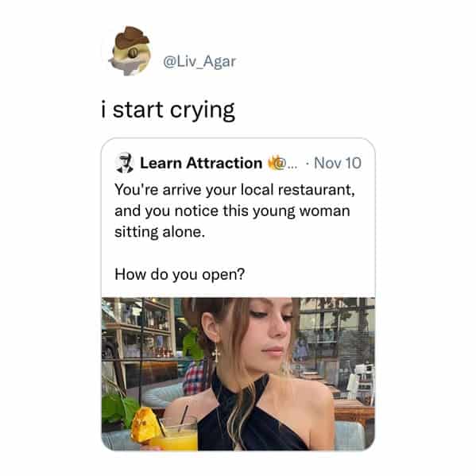Click the "You're arrive your local restaurant" text

[x=234, y=190]
